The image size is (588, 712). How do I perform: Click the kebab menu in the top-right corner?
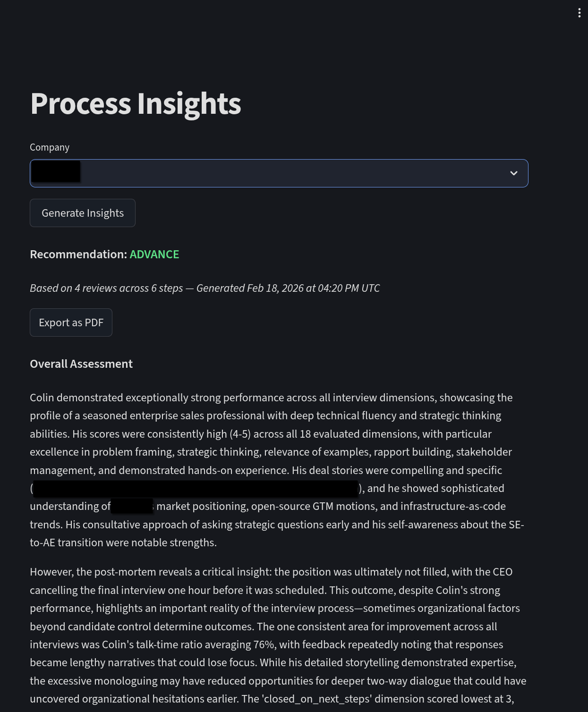pos(579,13)
